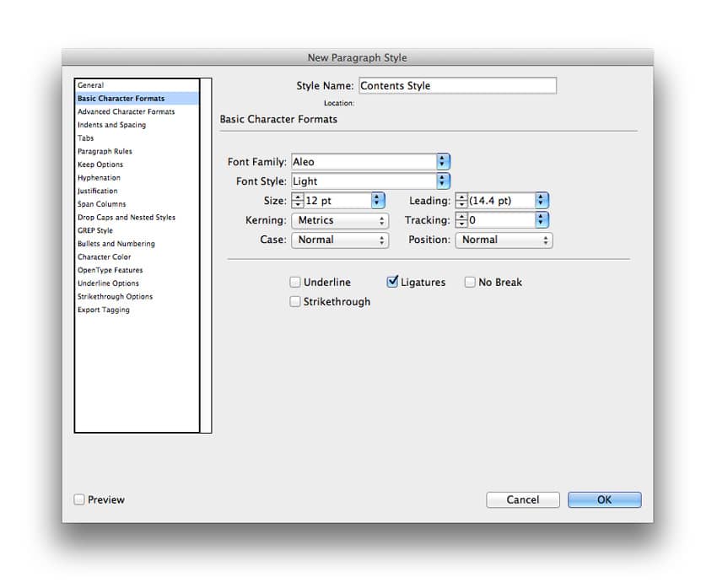Open Advanced Character Formats section
The height and width of the screenshot is (588, 717).
pos(137,111)
